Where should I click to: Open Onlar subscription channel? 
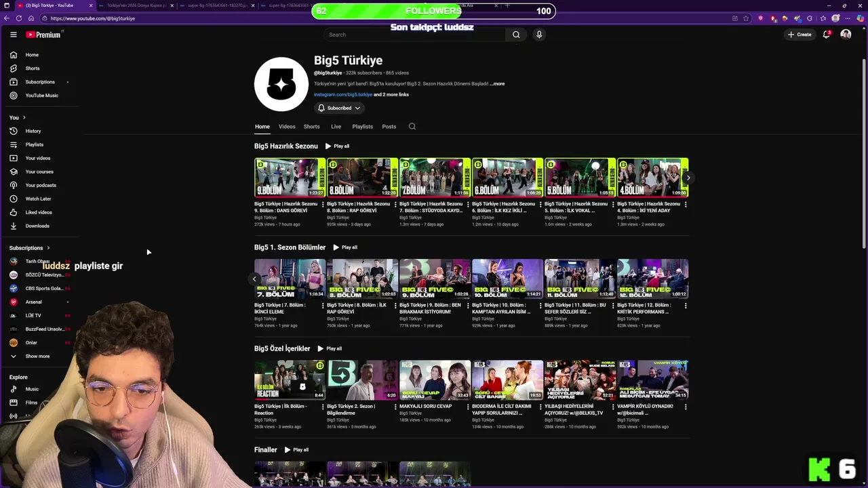point(41,342)
